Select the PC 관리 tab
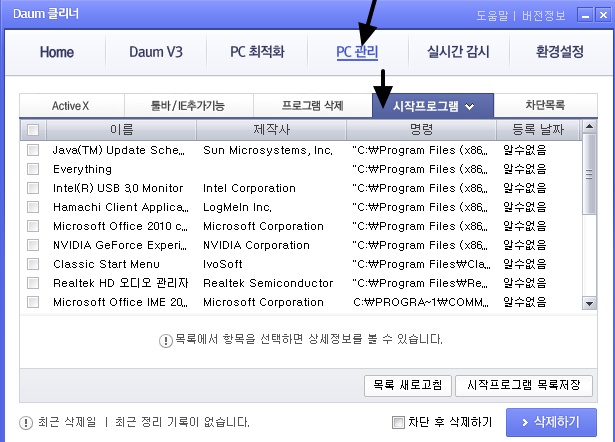 357,52
